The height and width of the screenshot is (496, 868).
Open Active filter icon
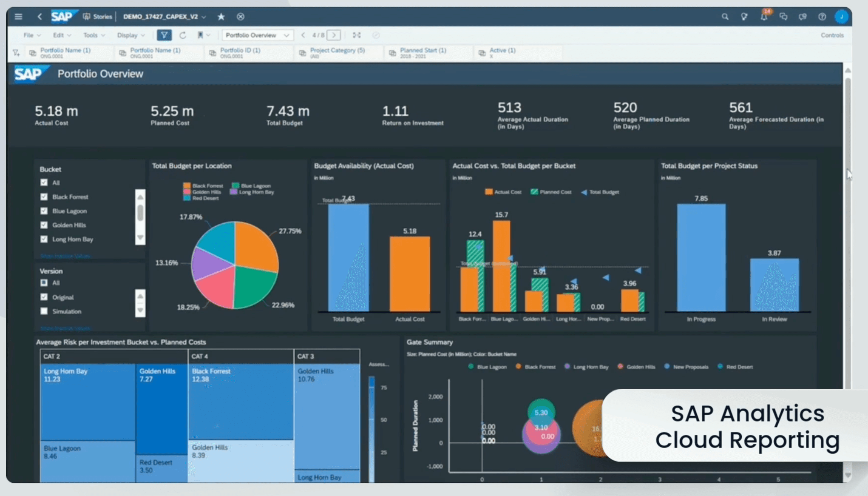(482, 53)
